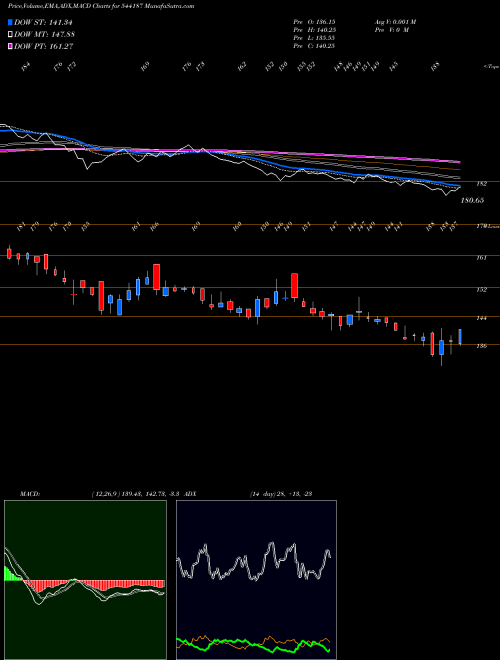The width and height of the screenshot is (500, 660).
Task: Click the last blue candlestick on the right
Action: pyautogui.click(x=460, y=337)
